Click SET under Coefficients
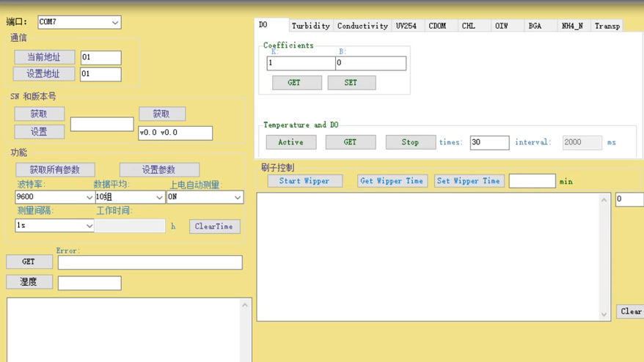644x362 pixels. tap(351, 83)
